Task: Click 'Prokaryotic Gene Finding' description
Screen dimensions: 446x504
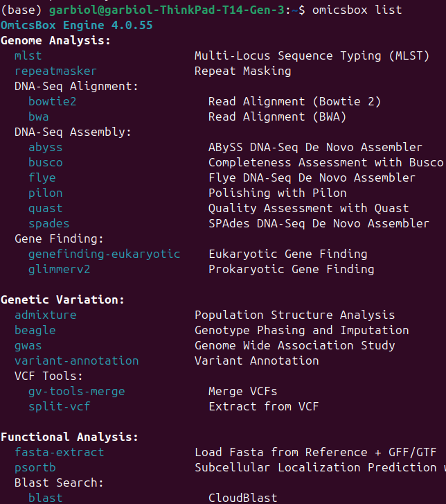Action: (292, 270)
